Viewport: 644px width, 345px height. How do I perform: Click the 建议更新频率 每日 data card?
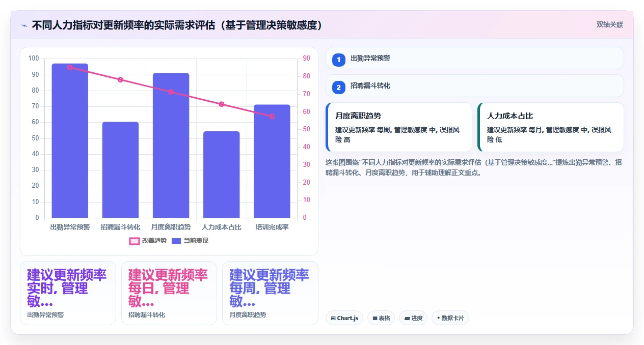click(x=169, y=293)
